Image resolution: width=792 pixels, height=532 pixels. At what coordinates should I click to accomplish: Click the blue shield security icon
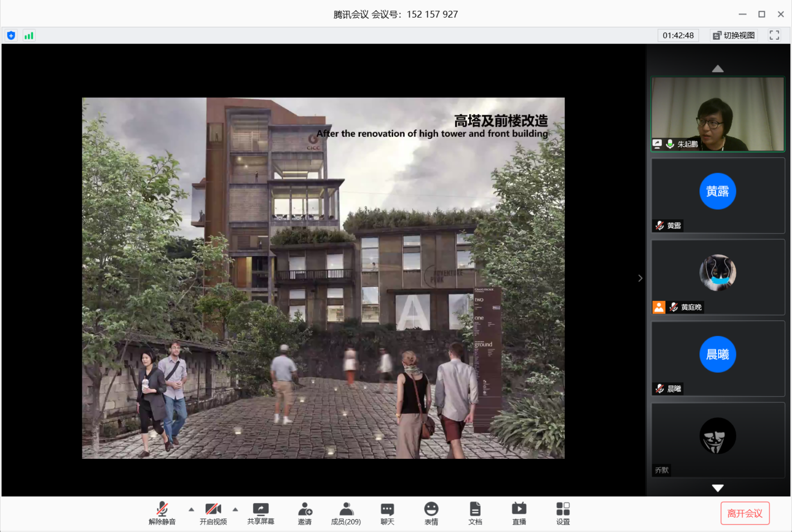pos(11,35)
